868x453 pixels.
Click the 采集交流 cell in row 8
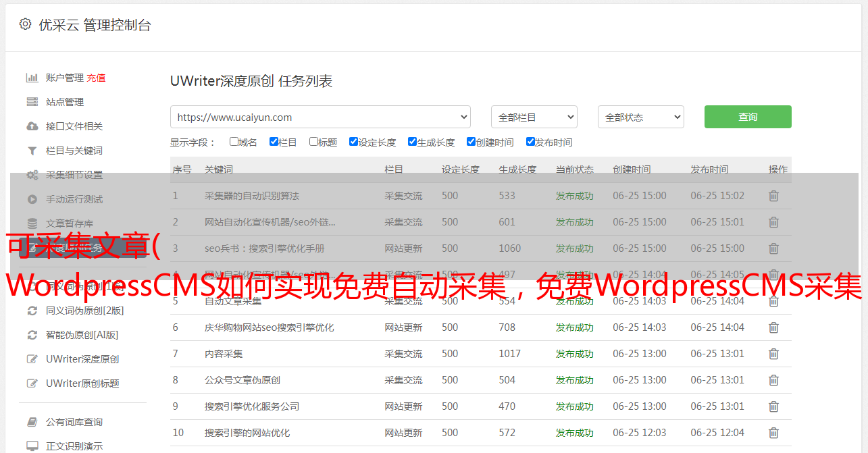[404, 380]
